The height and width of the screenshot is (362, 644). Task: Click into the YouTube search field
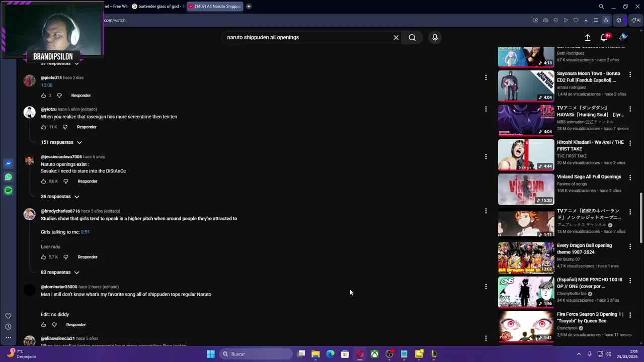pos(307,37)
